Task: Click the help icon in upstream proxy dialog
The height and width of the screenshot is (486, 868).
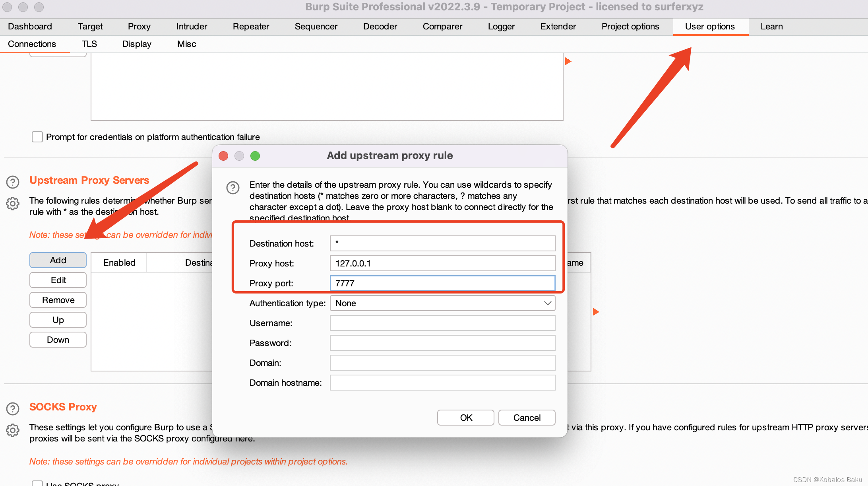Action: click(x=233, y=187)
